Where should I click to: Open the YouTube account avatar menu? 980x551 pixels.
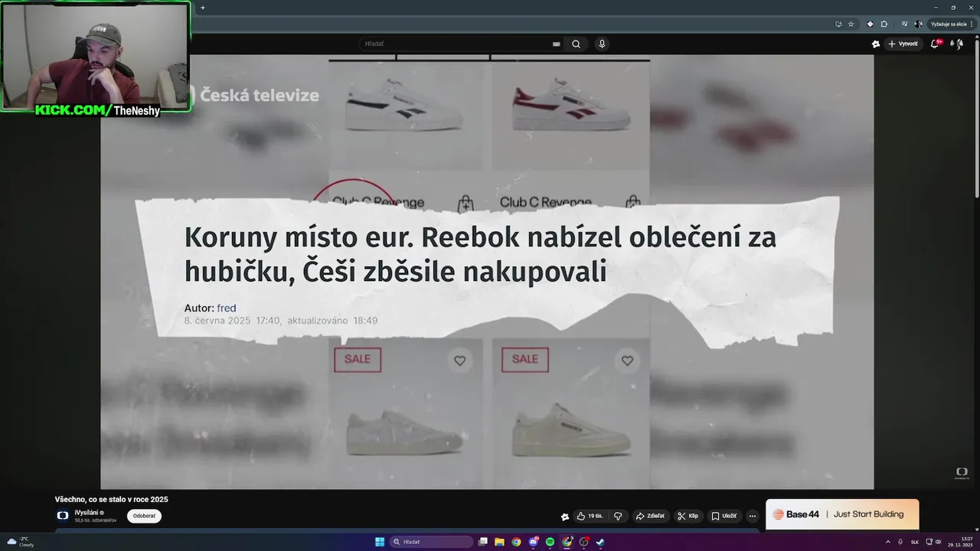click(956, 44)
